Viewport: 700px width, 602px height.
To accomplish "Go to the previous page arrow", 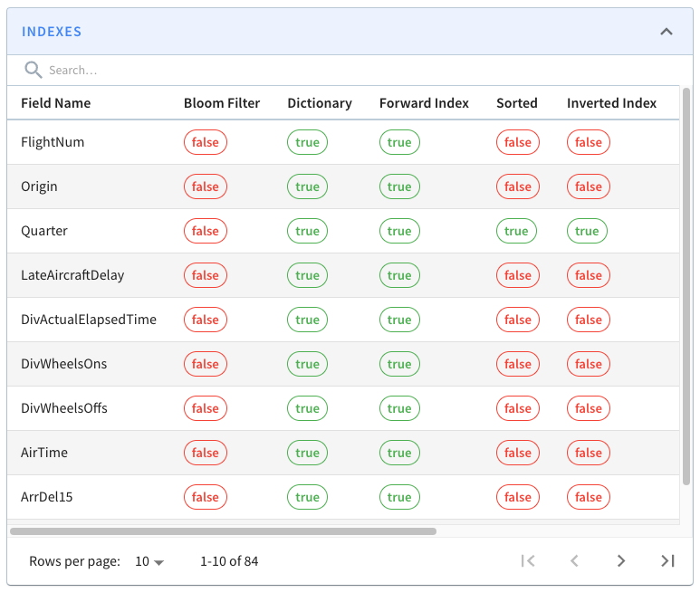I will click(574, 561).
